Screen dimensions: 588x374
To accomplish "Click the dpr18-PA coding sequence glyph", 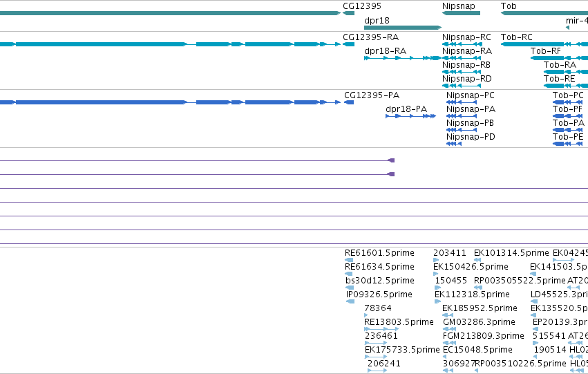I will [x=410, y=116].
